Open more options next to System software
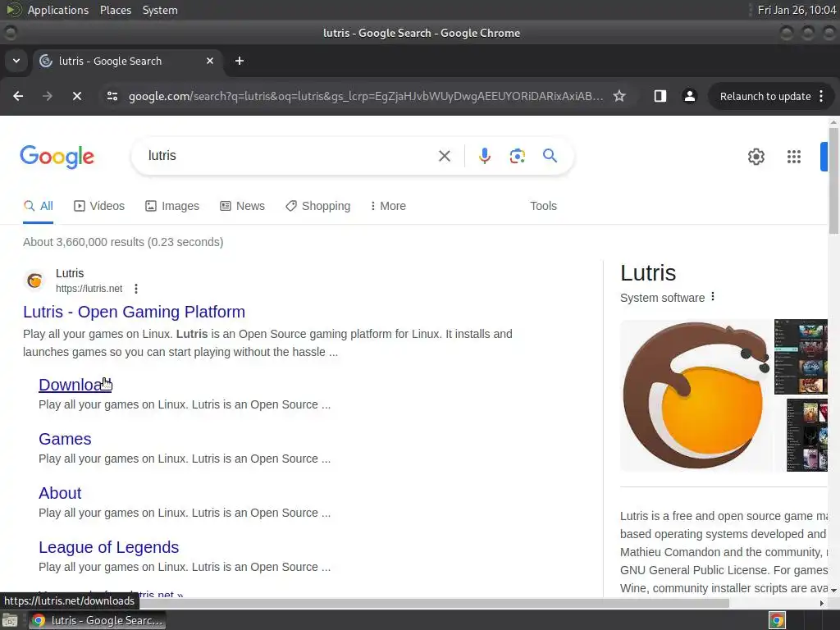The image size is (840, 630). 713,297
